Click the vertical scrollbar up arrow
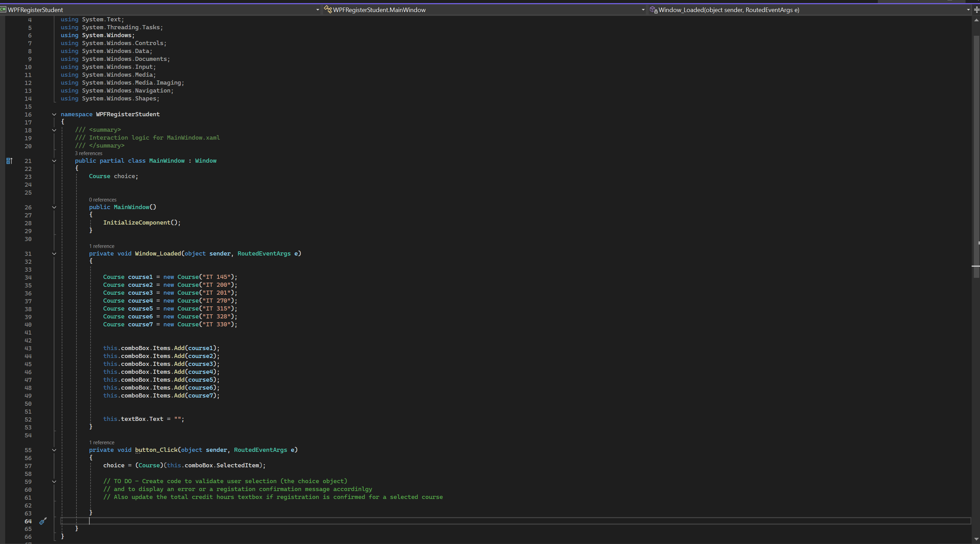 pyautogui.click(x=976, y=20)
